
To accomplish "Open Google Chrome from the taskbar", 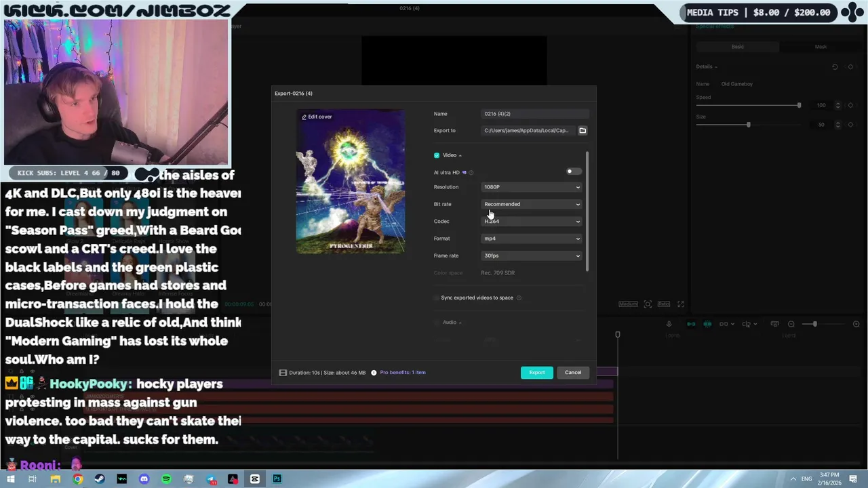I will 78,479.
